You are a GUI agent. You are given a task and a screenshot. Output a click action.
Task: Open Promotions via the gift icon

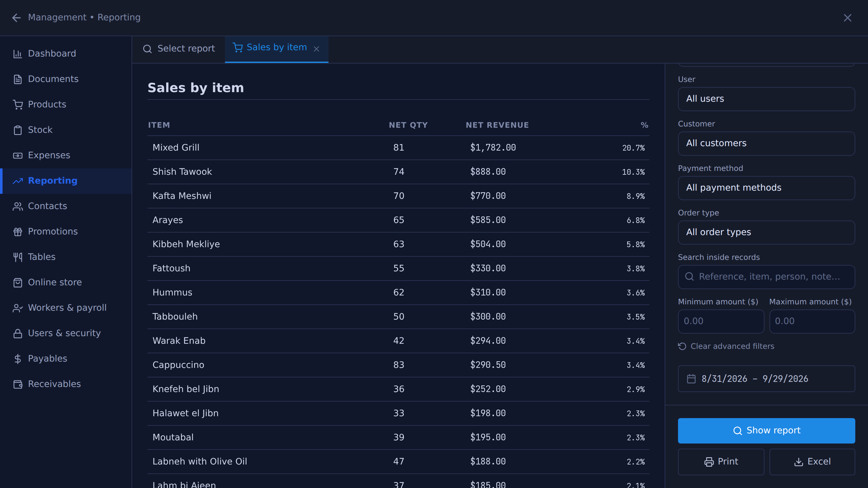point(17,232)
